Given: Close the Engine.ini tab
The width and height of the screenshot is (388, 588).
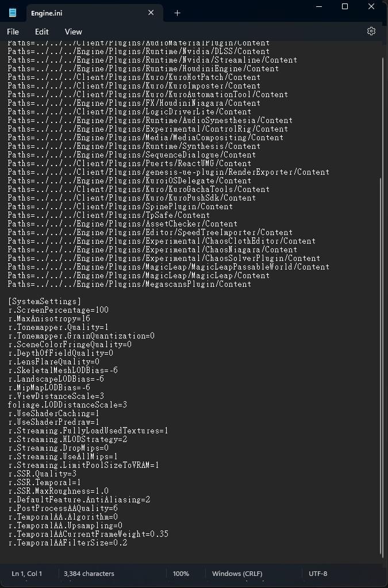Looking at the screenshot, I should point(151,13).
